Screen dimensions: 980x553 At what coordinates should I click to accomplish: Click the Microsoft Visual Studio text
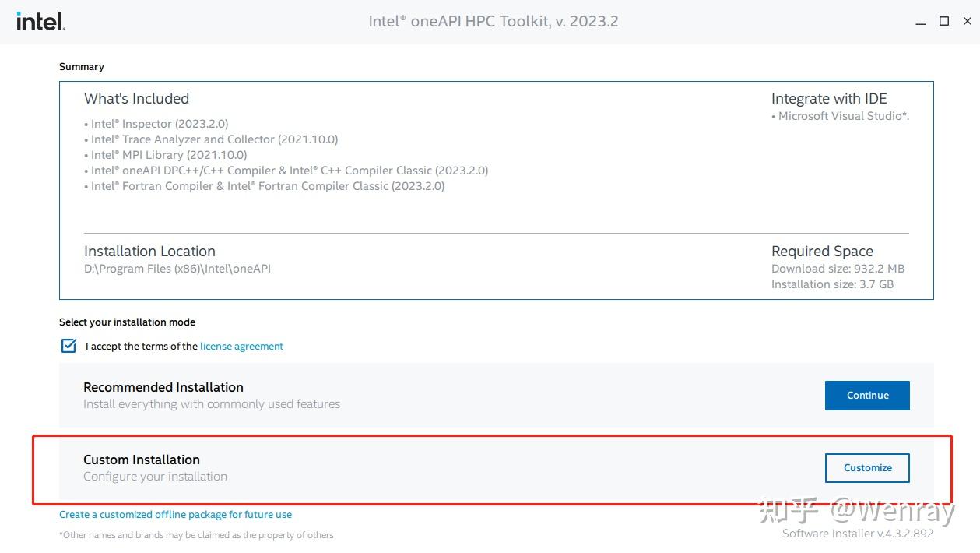pyautogui.click(x=841, y=115)
